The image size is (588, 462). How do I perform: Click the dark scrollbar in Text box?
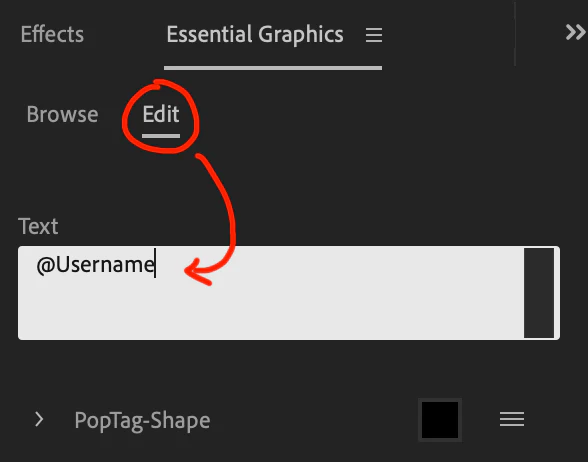(x=539, y=293)
